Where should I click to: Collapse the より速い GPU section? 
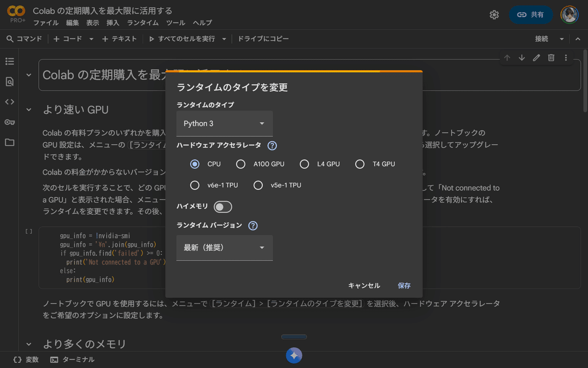[29, 109]
